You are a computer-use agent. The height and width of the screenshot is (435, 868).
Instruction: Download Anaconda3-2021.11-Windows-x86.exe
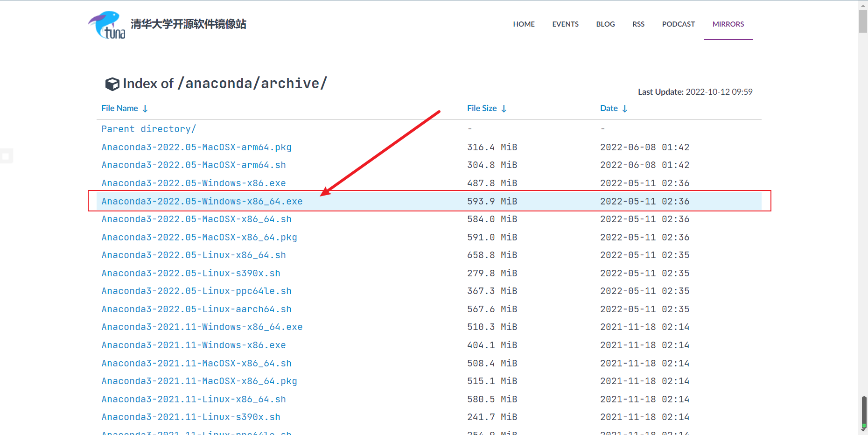pos(194,345)
